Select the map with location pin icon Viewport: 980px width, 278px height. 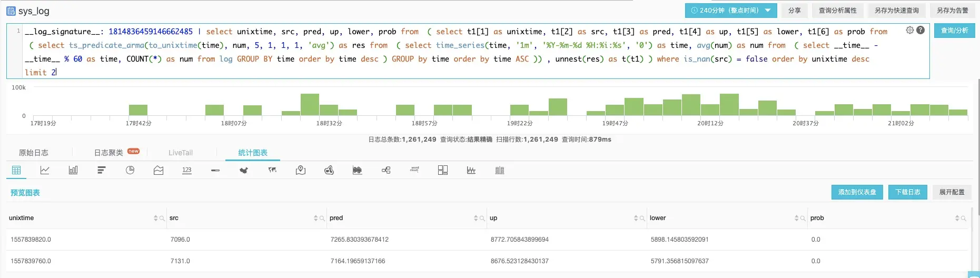tap(301, 170)
